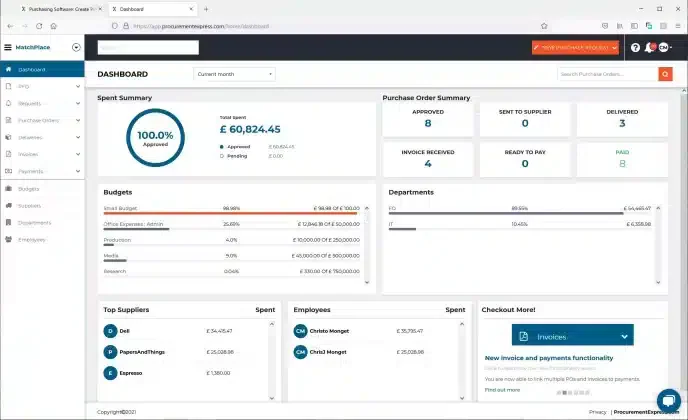
Task: Click the Invoices icon in the sidebar
Action: (8, 154)
